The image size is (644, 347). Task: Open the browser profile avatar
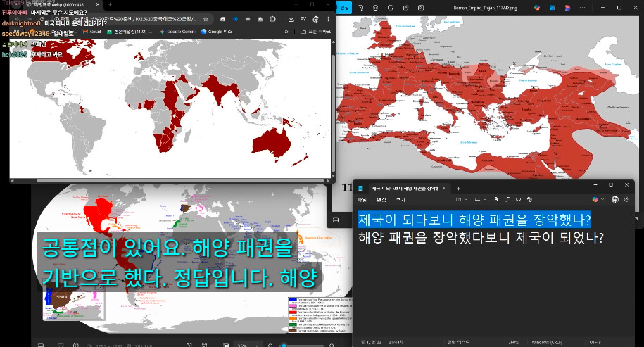(316, 19)
